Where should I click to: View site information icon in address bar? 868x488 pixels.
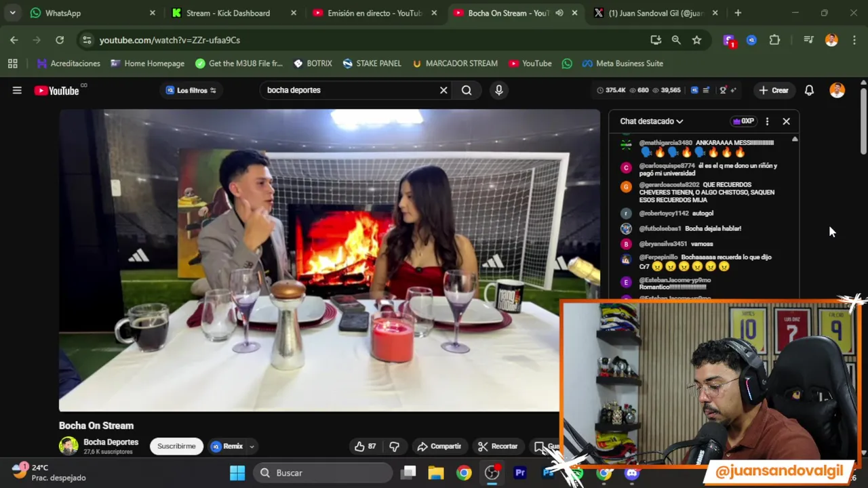86,40
